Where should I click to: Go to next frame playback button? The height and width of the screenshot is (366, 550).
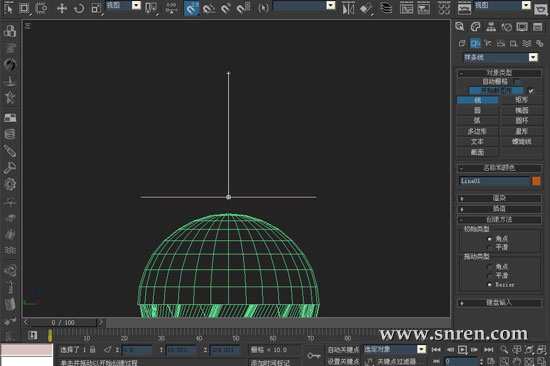pos(474,350)
